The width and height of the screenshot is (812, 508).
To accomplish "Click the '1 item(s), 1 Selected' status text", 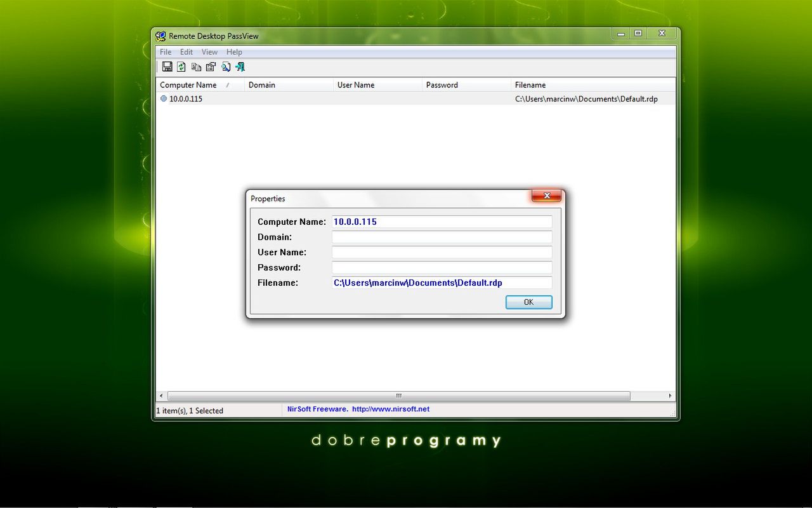I will click(x=190, y=411).
